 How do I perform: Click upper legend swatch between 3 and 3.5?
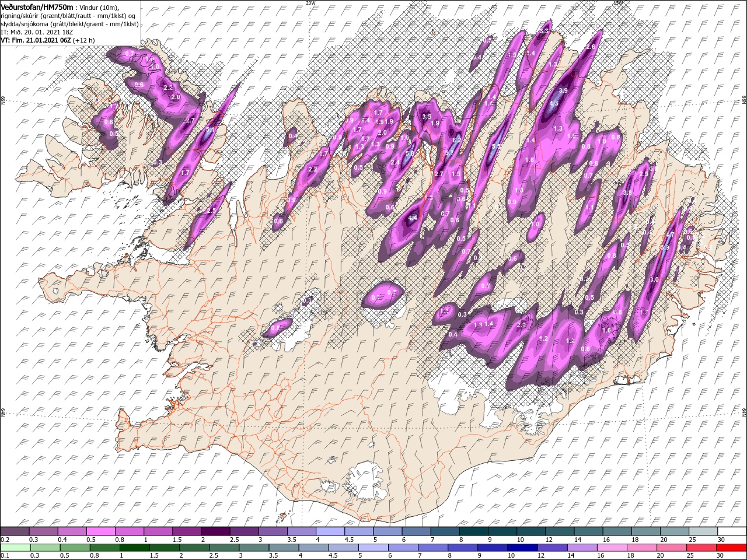pyautogui.click(x=273, y=531)
